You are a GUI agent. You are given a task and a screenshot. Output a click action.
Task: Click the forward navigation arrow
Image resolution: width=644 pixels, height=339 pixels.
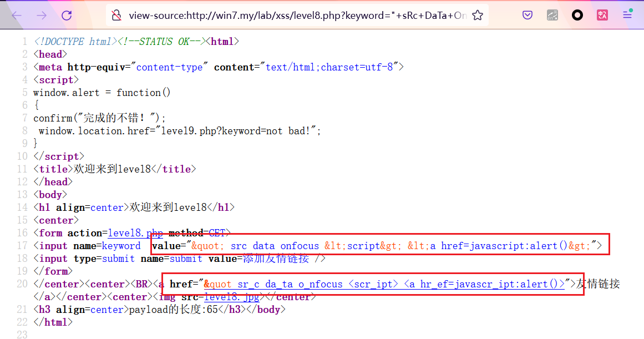[x=42, y=16]
